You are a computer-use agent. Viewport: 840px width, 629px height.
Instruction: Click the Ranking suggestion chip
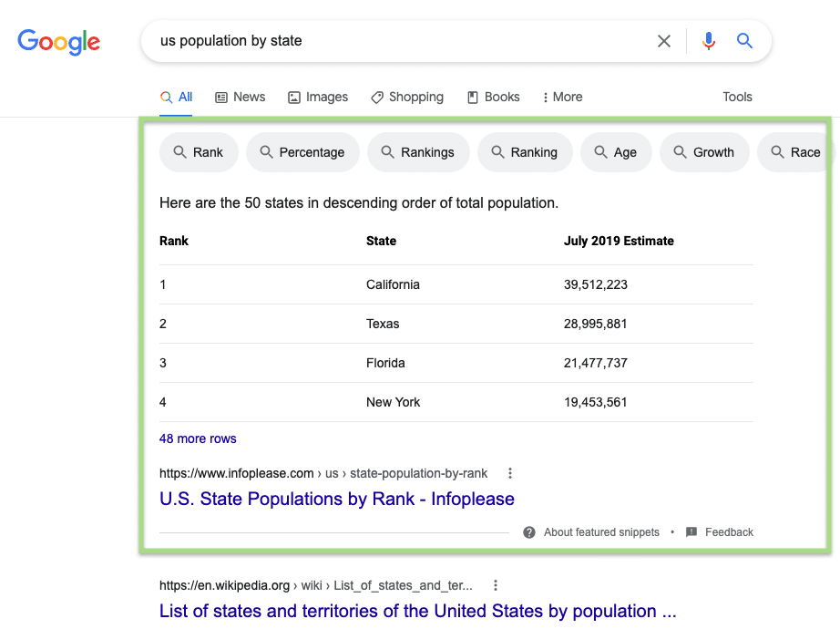pos(525,152)
